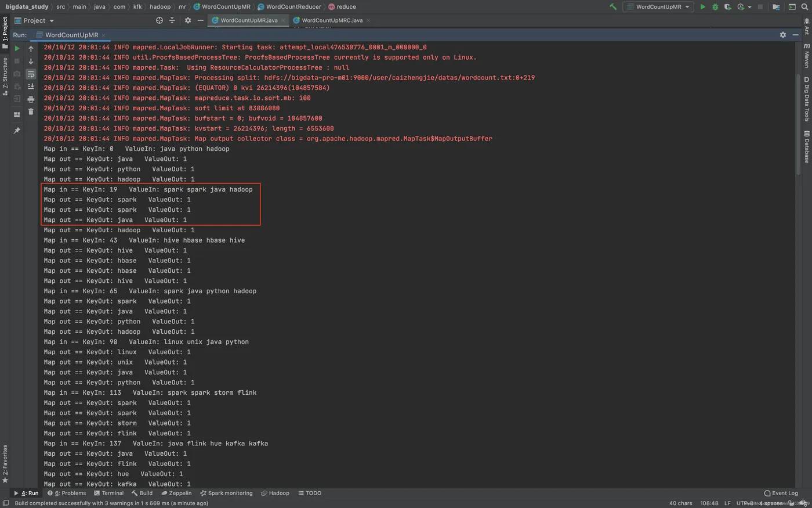Switch to the WordCountUpMRC.java editor tab
Image resolution: width=812 pixels, height=508 pixels.
(332, 20)
